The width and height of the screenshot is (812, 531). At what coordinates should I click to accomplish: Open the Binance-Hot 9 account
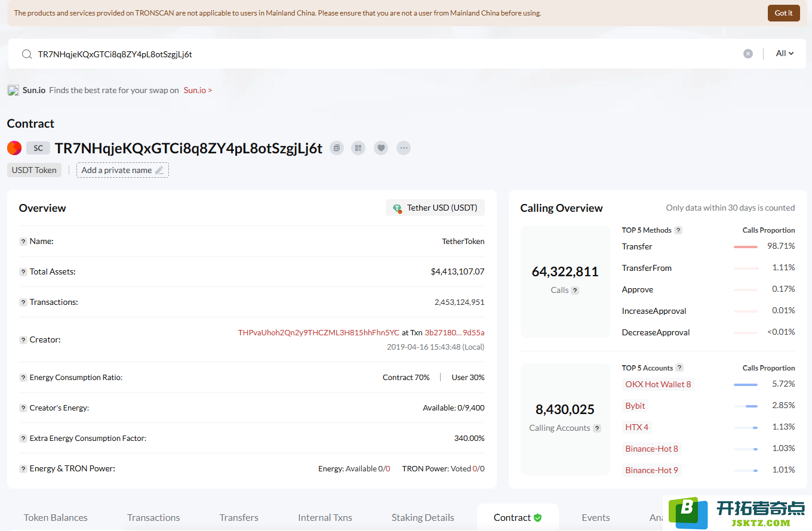pos(652,470)
